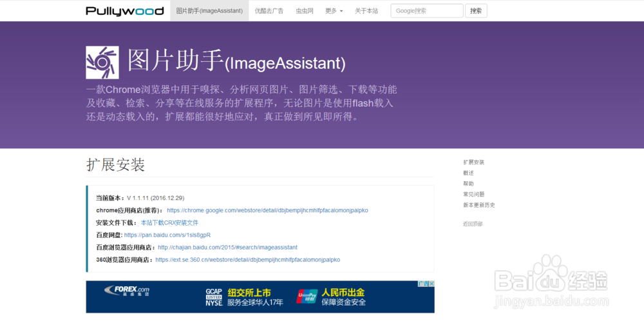644x323 pixels.
Task: Focus the Google搜索 input field
Action: pos(427,11)
